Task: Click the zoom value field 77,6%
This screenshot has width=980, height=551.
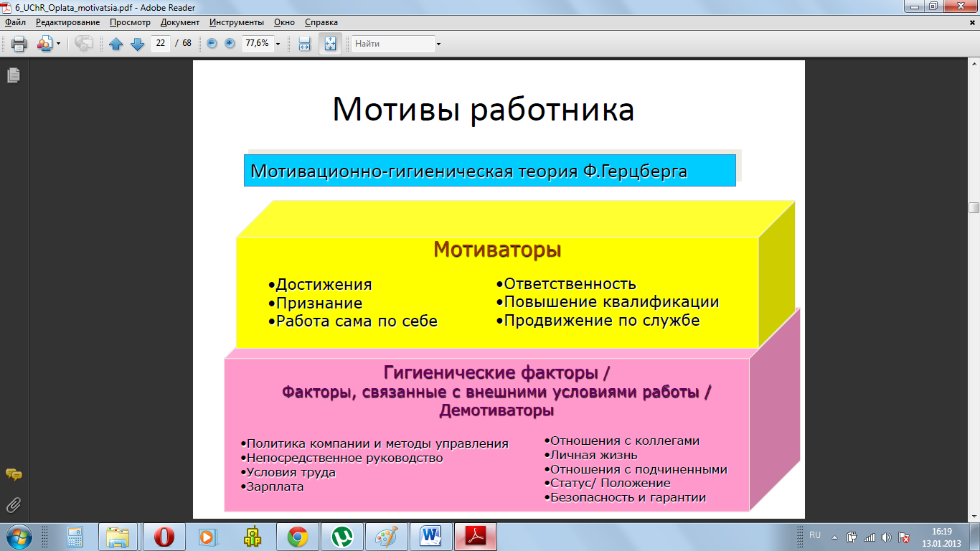Action: tap(258, 43)
